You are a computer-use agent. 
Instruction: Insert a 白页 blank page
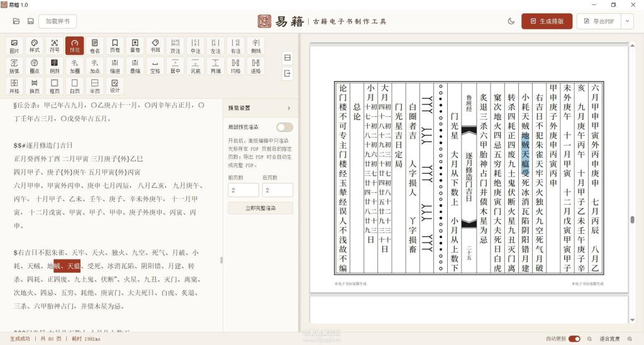(x=75, y=85)
